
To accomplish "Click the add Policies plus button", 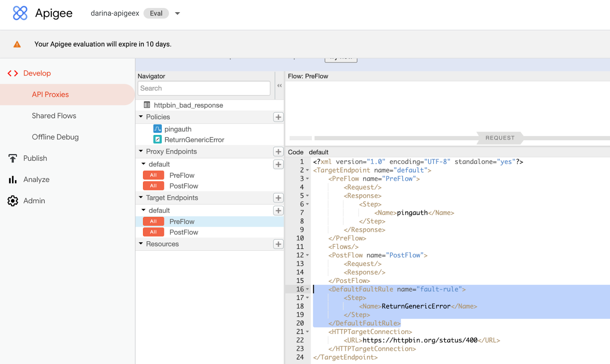I will (278, 117).
